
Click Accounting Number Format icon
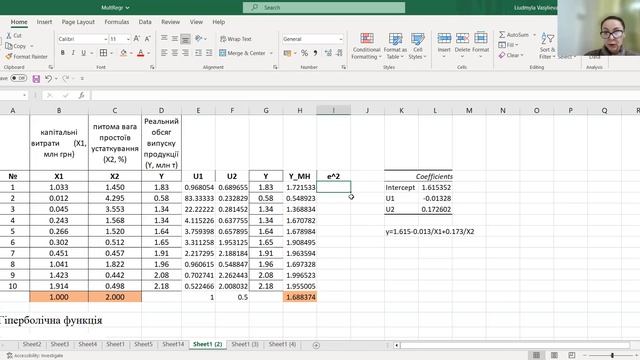(287, 53)
